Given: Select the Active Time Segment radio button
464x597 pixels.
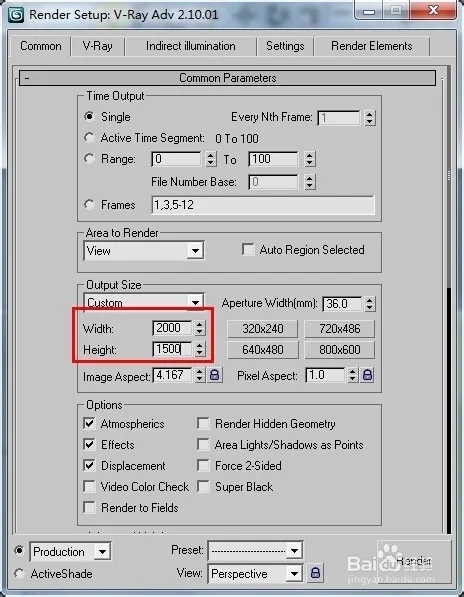Looking at the screenshot, I should tap(89, 137).
